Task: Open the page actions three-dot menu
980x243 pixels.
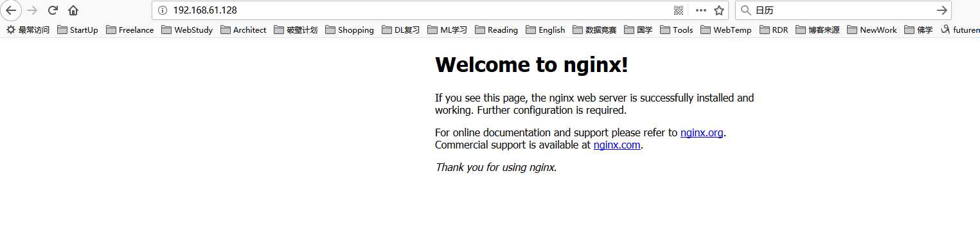Action: click(x=701, y=10)
